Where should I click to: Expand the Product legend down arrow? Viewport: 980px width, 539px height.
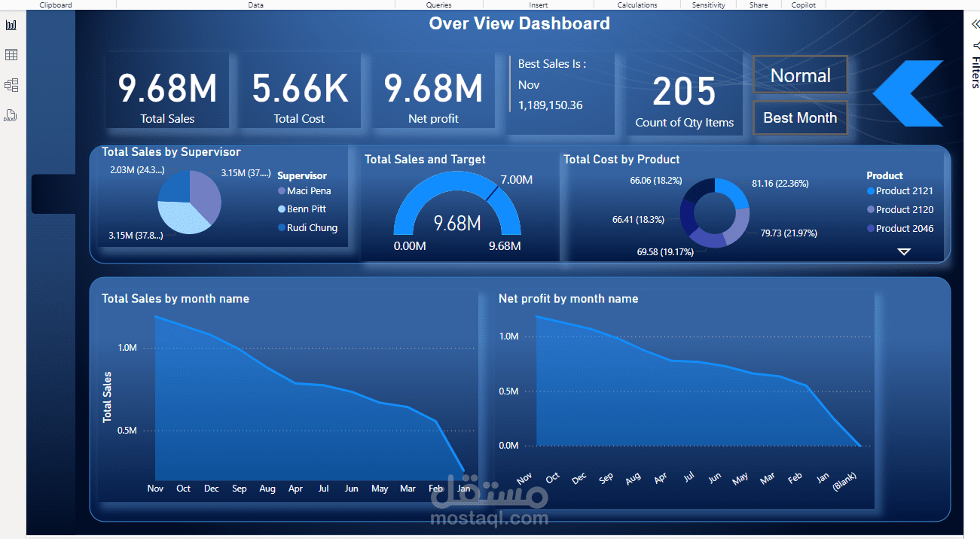click(x=904, y=251)
